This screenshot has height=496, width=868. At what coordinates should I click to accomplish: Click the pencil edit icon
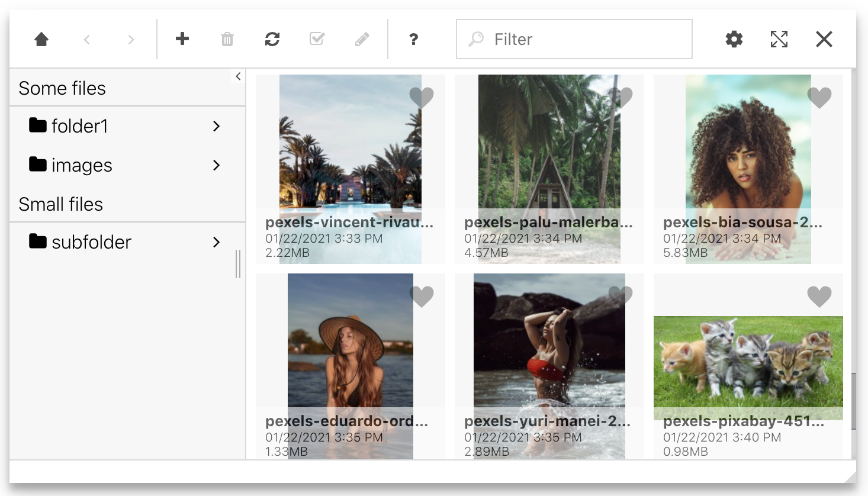[x=362, y=39]
